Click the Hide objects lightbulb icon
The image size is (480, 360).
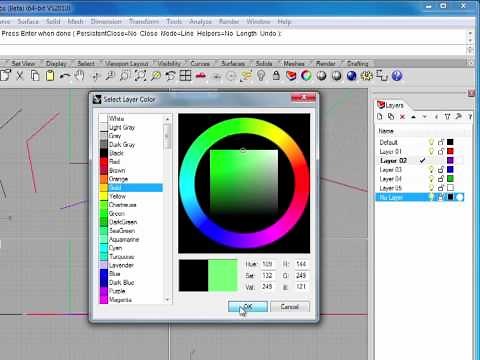[x=261, y=76]
